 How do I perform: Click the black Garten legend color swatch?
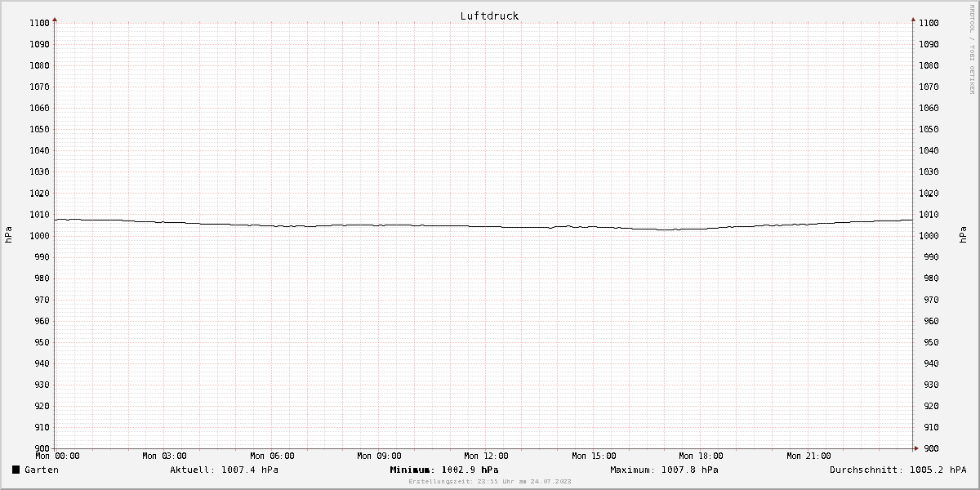click(16, 470)
